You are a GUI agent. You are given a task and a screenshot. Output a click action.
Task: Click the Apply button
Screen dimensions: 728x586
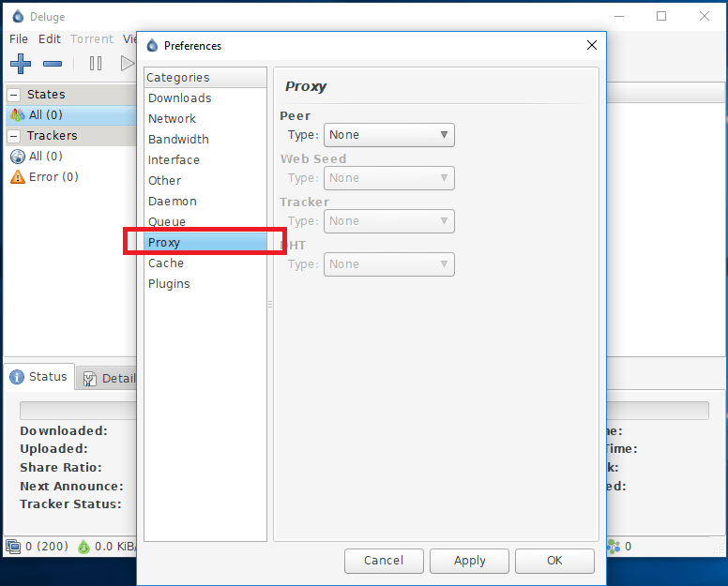point(469,561)
